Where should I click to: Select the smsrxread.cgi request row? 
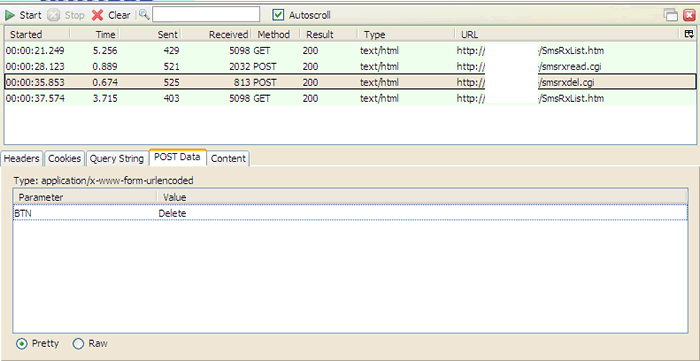350,66
